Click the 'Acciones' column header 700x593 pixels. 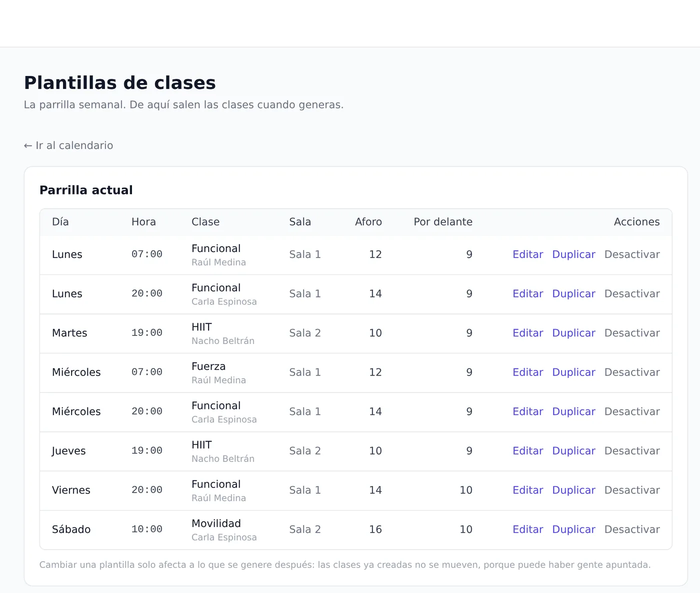636,222
